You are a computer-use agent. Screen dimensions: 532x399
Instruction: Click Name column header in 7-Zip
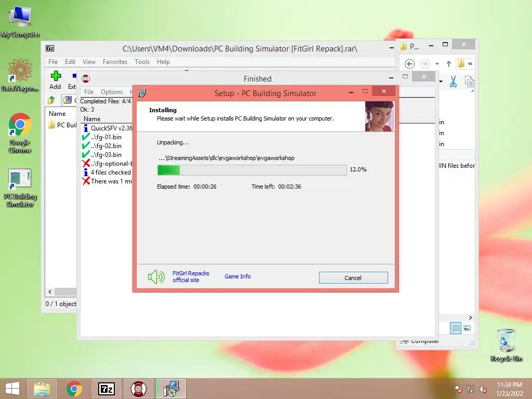(57, 114)
